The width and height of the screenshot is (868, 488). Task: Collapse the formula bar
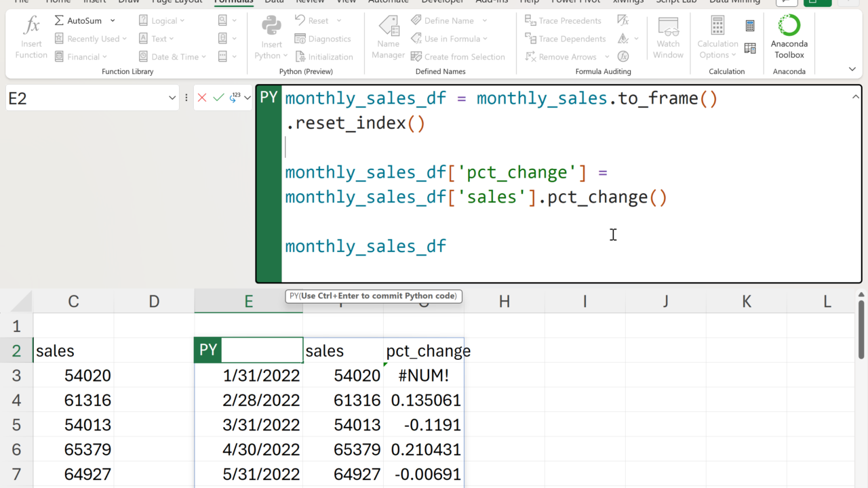(855, 98)
